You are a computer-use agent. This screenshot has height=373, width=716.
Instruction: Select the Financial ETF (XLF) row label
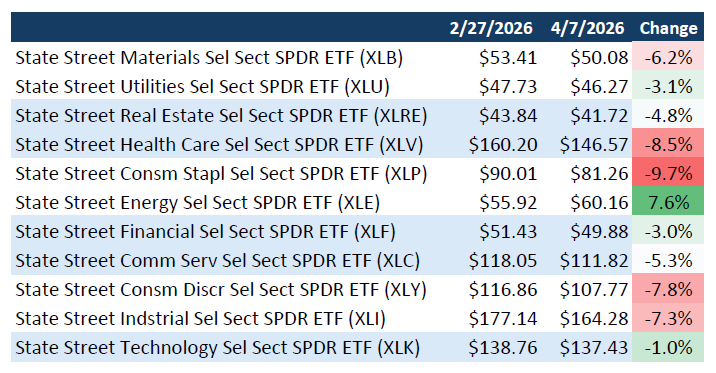pyautogui.click(x=205, y=232)
